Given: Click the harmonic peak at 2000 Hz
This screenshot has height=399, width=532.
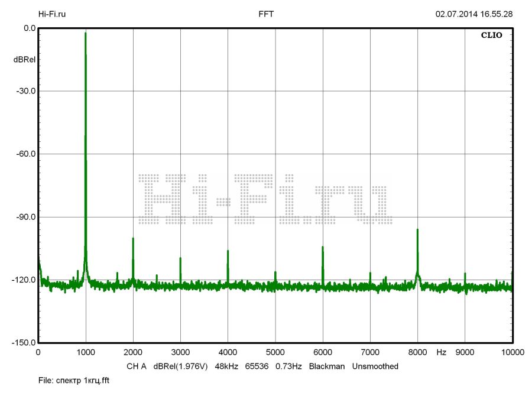Looking at the screenshot, I should (x=133, y=239).
